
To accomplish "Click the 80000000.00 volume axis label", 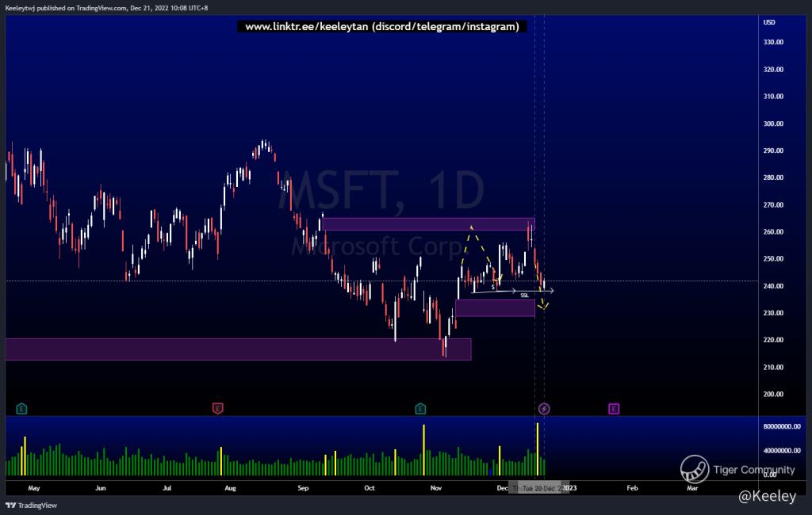I will (x=781, y=426).
